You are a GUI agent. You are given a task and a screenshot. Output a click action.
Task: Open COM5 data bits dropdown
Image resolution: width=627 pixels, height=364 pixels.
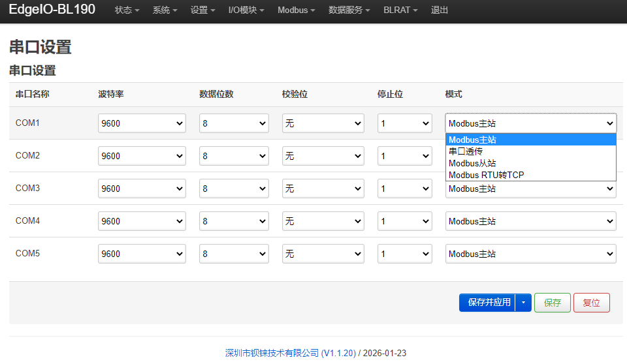click(x=234, y=254)
